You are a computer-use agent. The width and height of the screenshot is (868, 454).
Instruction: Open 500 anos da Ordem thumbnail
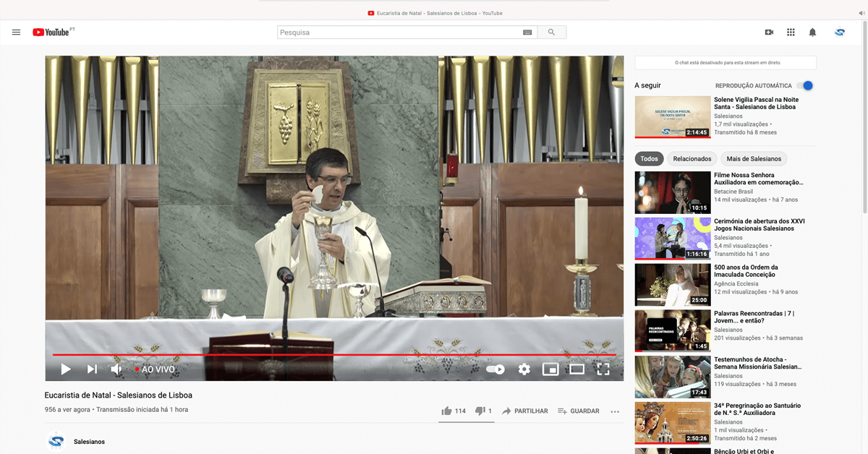[672, 285]
